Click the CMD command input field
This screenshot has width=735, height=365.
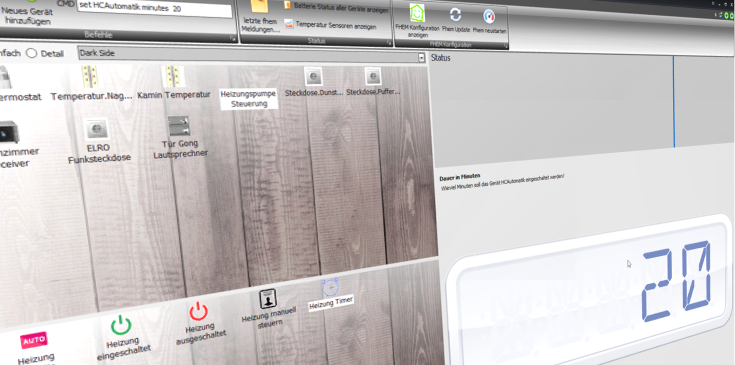click(155, 10)
